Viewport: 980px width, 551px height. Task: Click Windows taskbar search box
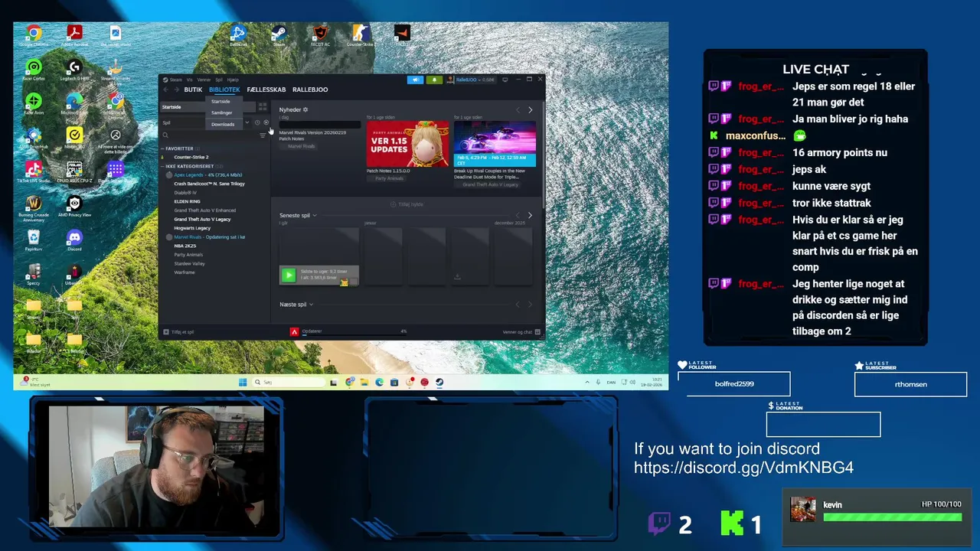(x=289, y=382)
